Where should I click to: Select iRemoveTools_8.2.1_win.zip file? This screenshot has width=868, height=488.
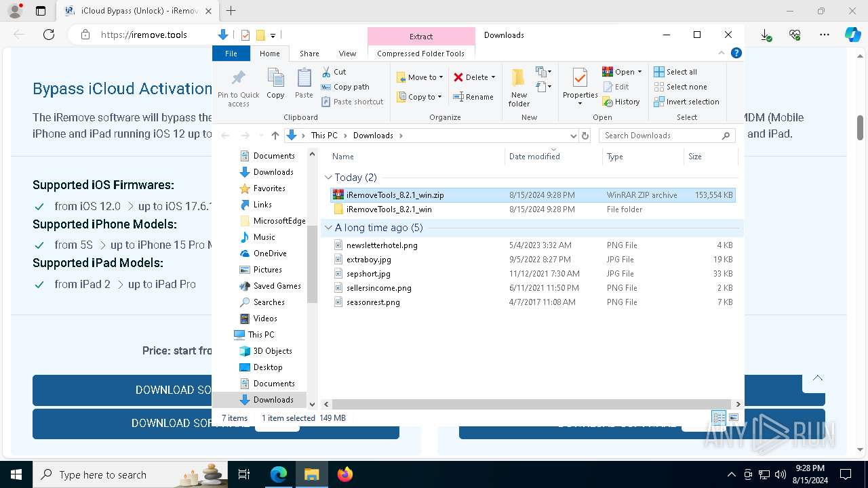533,195
